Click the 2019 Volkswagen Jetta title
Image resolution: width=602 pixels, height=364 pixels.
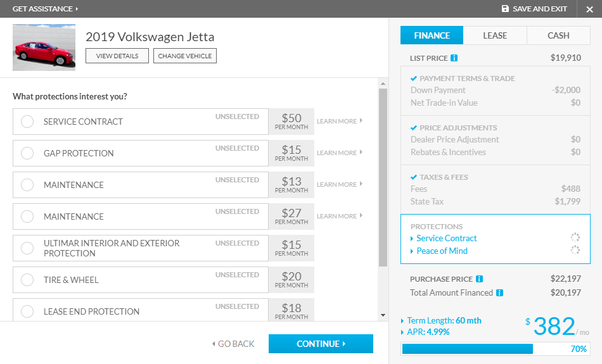[150, 37]
